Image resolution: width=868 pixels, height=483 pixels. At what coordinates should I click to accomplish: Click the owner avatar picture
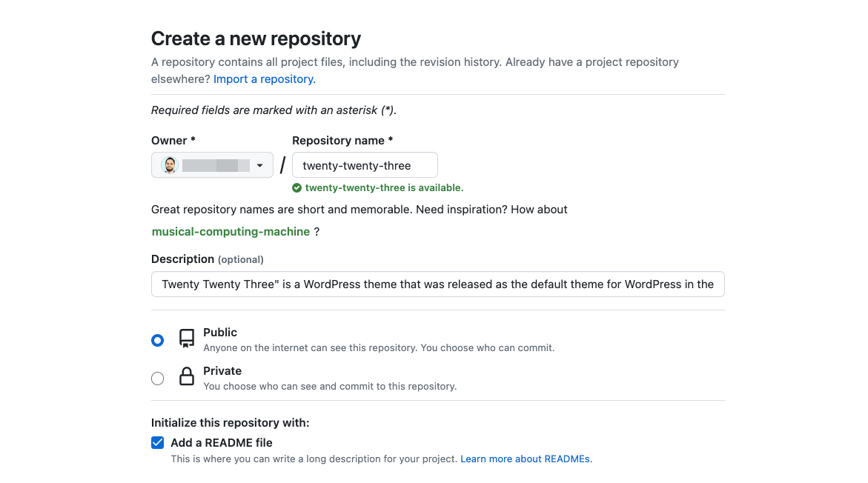click(170, 165)
